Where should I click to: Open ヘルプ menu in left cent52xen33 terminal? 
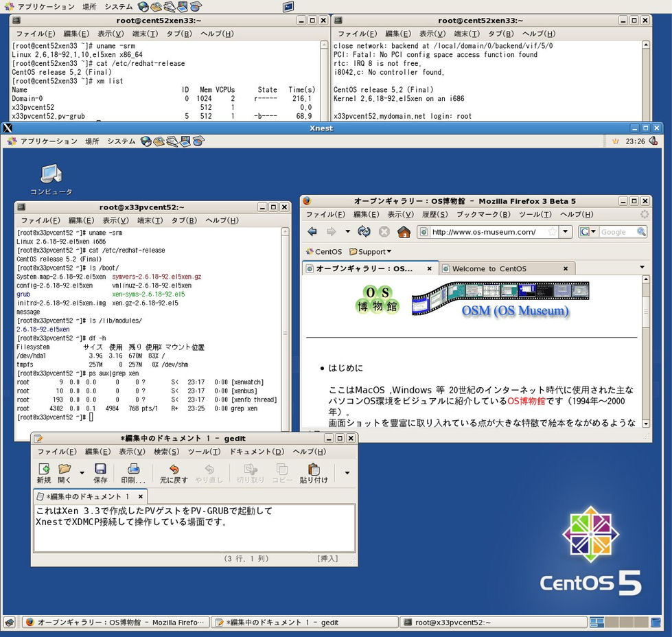[217, 34]
